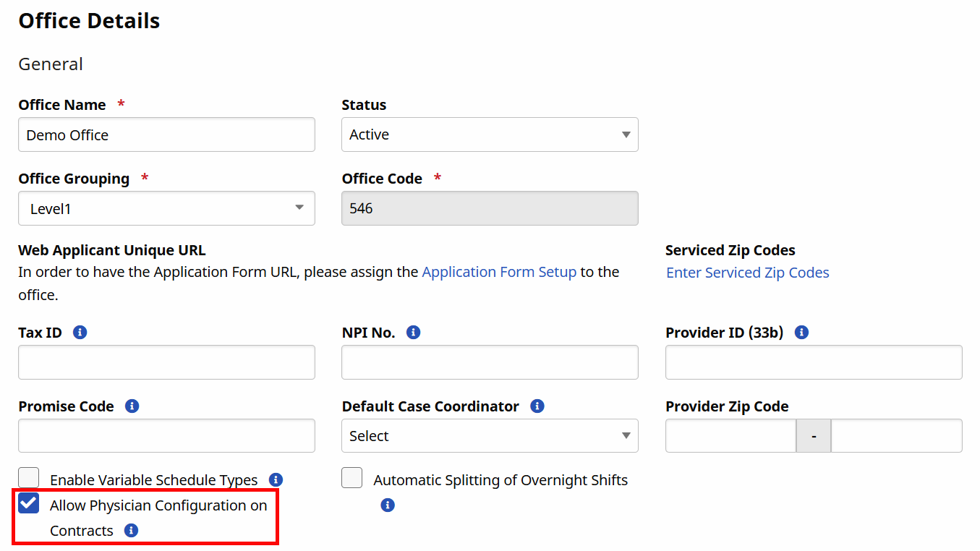This screenshot has width=980, height=551.
Task: Open the Default Case Coordinator select dropdown
Action: 490,435
